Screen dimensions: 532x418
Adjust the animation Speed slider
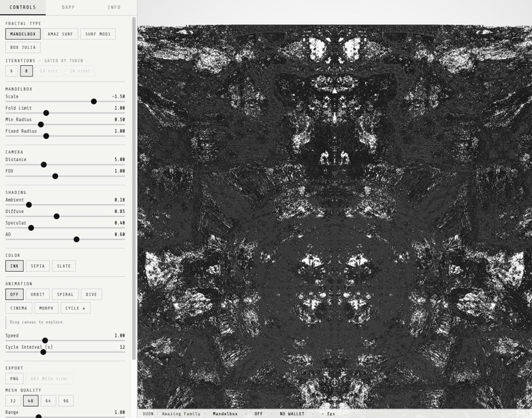click(65, 341)
